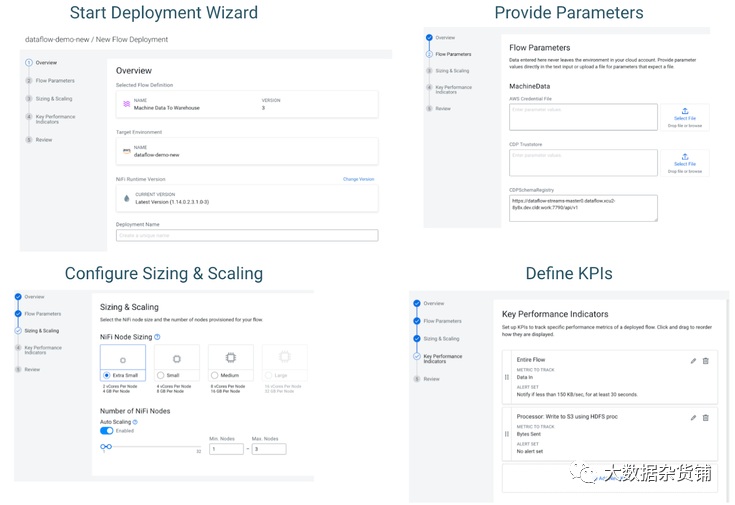The height and width of the screenshot is (505, 735).
Task: Focus the Max. Nodes input field
Action: 269,449
